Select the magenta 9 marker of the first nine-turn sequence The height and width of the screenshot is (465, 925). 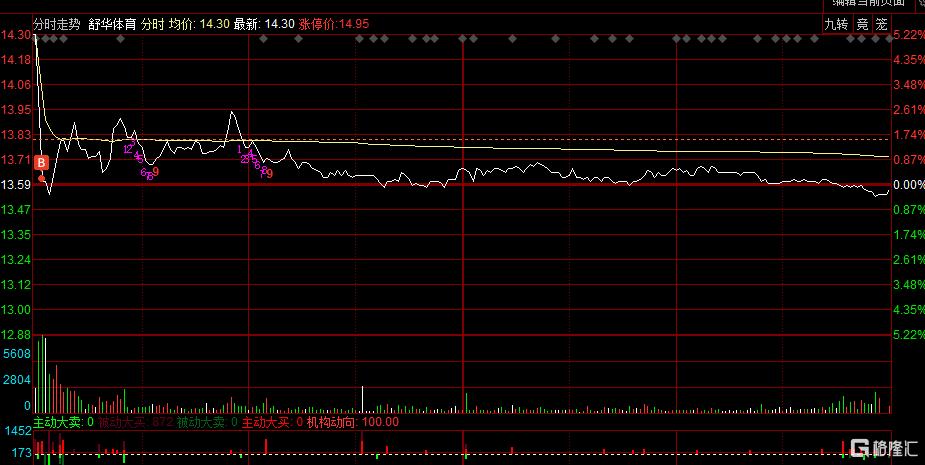(x=156, y=172)
